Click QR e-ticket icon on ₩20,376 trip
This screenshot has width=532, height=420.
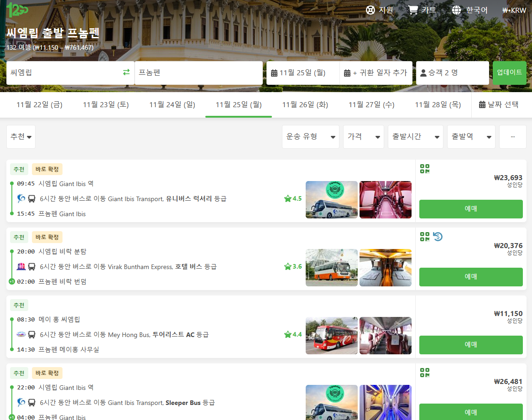pos(425,237)
